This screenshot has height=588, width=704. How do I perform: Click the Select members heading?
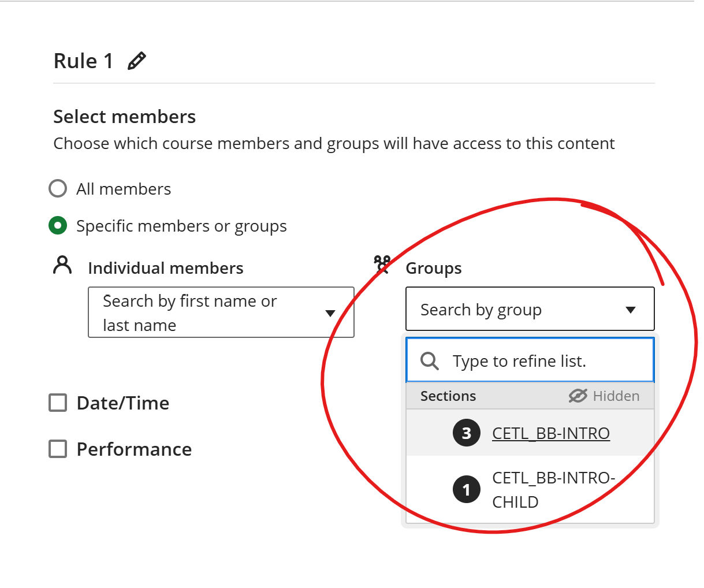click(x=125, y=117)
